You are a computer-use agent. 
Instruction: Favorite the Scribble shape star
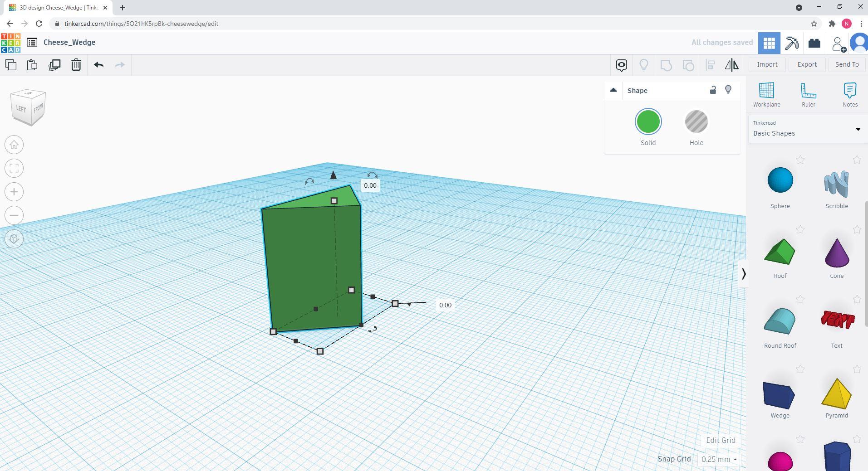coord(857,160)
